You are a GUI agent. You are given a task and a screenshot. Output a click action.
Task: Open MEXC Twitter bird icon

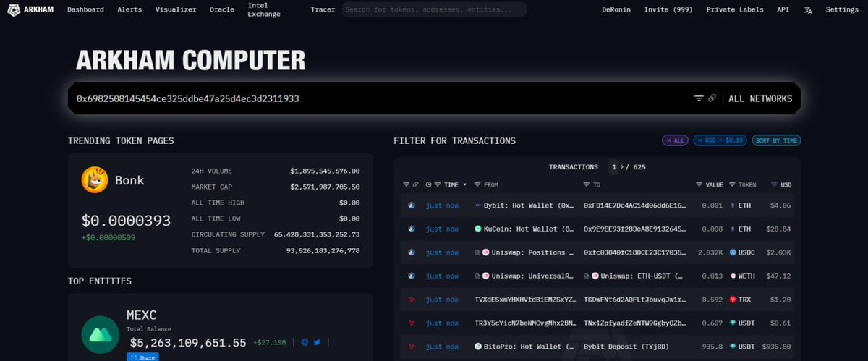pyautogui.click(x=317, y=342)
